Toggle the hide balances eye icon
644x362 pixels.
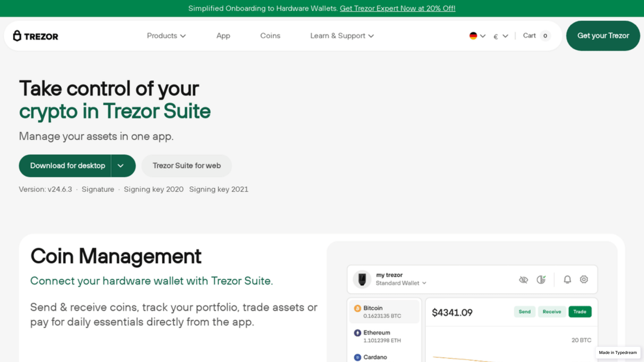(523, 280)
